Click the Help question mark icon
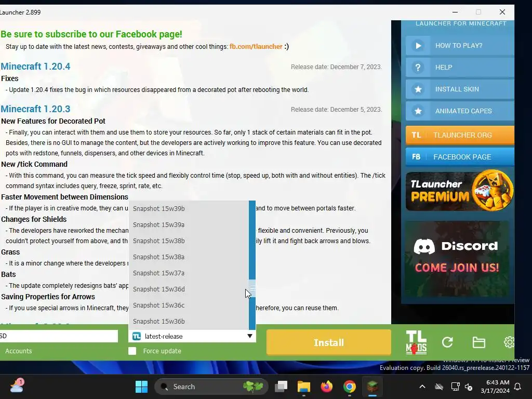This screenshot has height=399, width=532. 418,67
